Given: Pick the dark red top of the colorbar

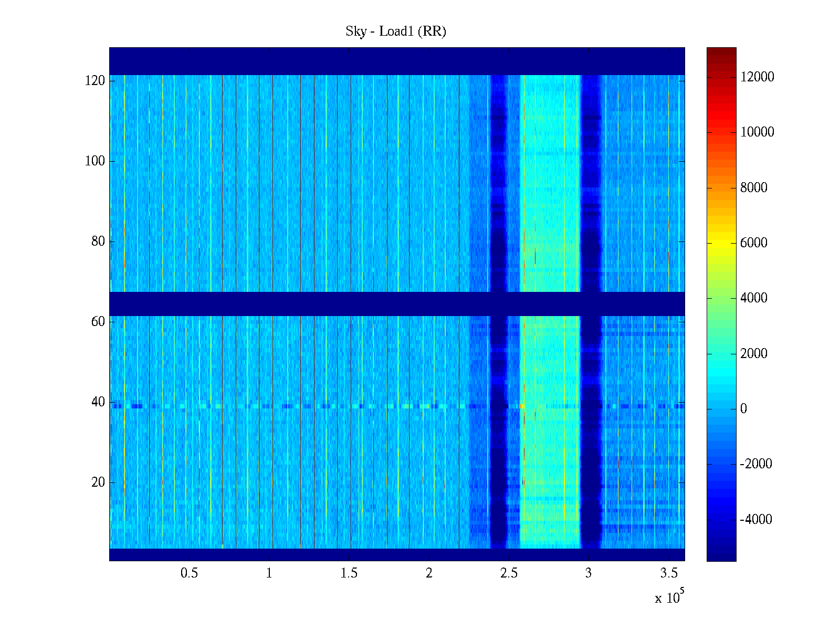Looking at the screenshot, I should coord(721,52).
